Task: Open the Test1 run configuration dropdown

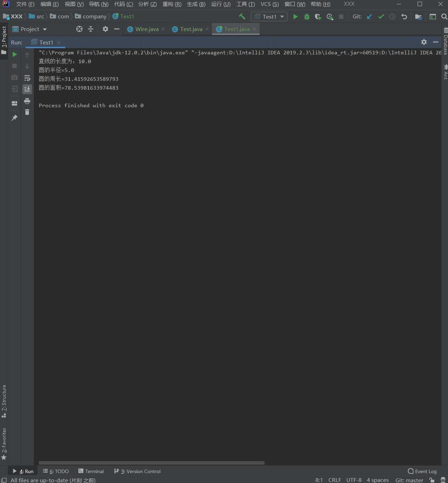Action: [269, 17]
